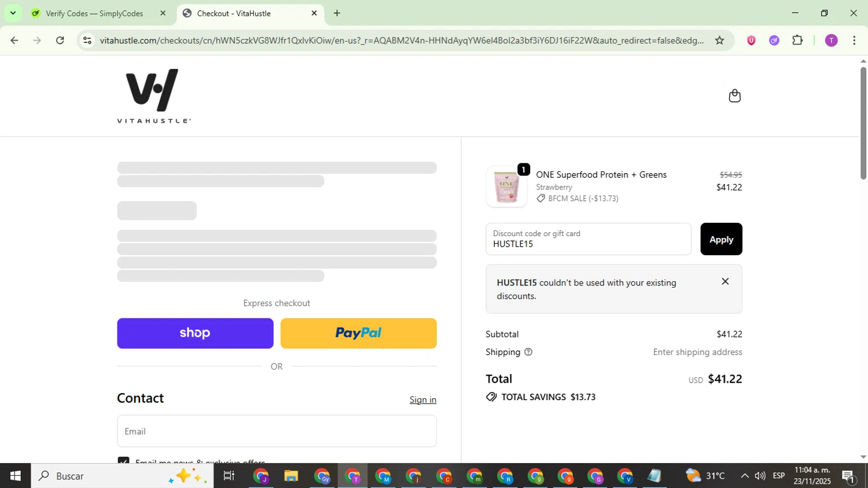Open File Explorer from the taskbar
868x488 pixels.
pyautogui.click(x=291, y=476)
